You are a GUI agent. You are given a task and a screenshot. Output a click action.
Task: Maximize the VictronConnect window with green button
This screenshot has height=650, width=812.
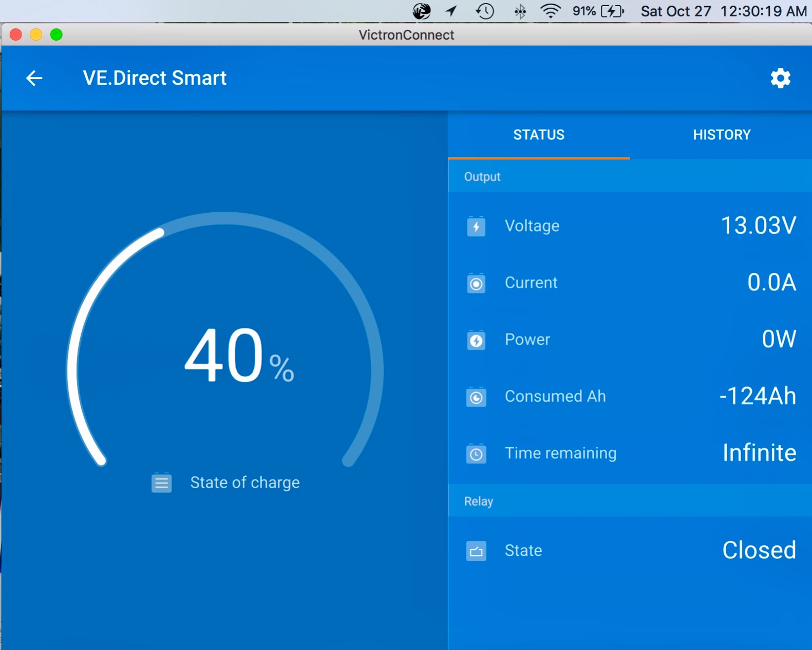click(x=56, y=34)
